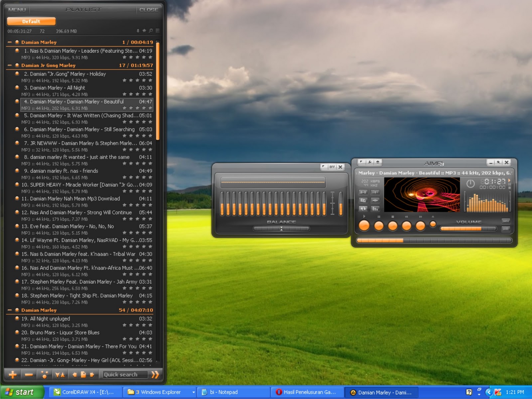Pause playback in the AIMP player
The image size is (532, 399).
pos(379,226)
